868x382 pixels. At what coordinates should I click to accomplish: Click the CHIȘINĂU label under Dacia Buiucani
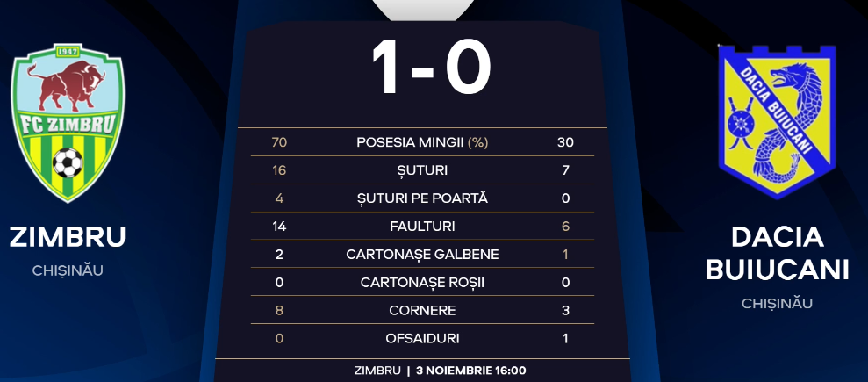coord(778,303)
